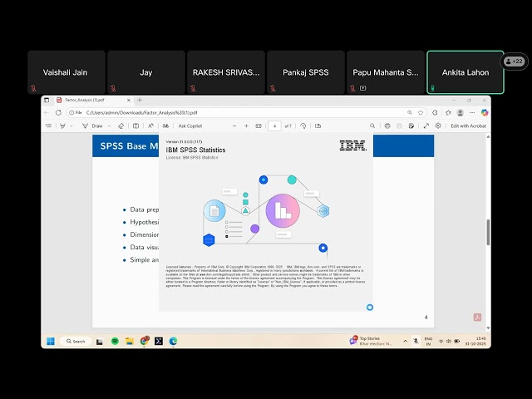Select the Erase tool
532x399 pixels.
(x=121, y=126)
